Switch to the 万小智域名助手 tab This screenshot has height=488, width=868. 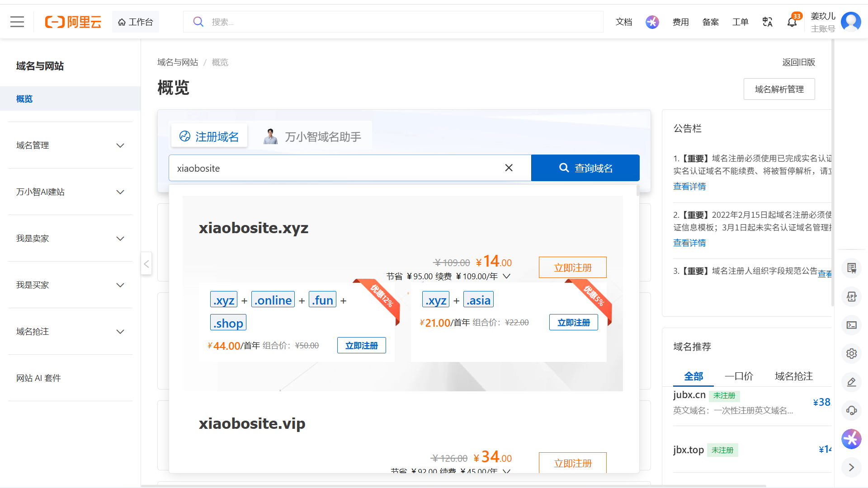(312, 136)
